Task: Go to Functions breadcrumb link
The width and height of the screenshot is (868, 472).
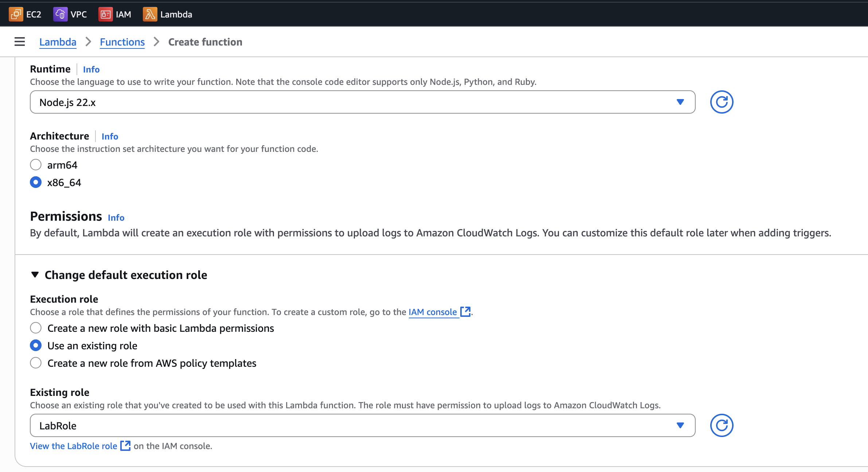Action: 122,42
